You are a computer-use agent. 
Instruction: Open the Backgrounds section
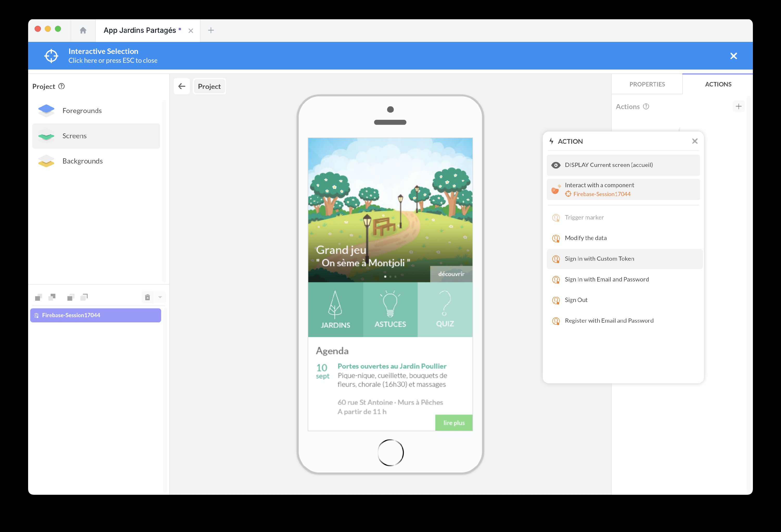(x=82, y=161)
